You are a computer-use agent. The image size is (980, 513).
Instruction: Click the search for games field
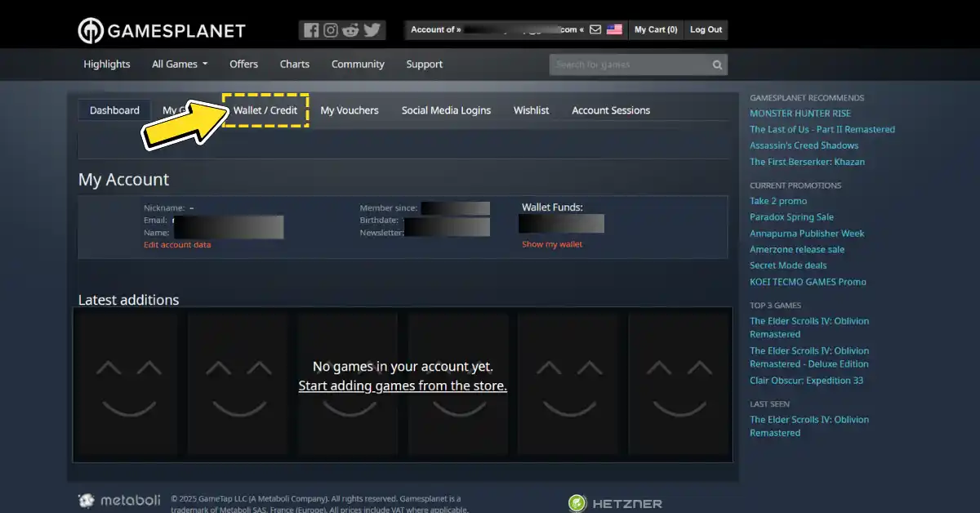click(629, 65)
